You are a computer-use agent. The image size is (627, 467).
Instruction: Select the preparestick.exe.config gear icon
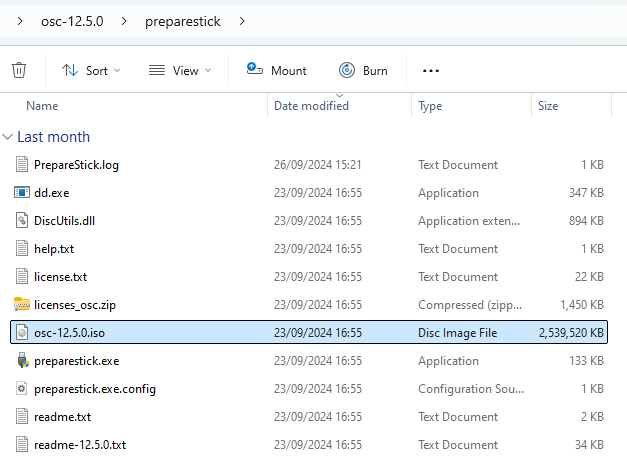click(22, 388)
